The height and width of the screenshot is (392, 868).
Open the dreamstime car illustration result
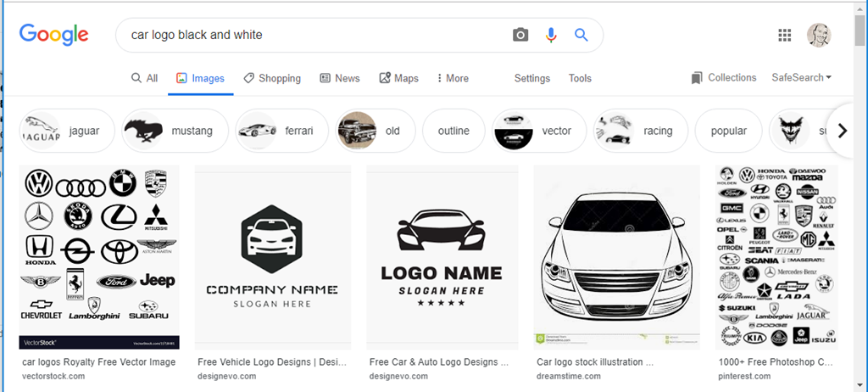[x=616, y=257]
